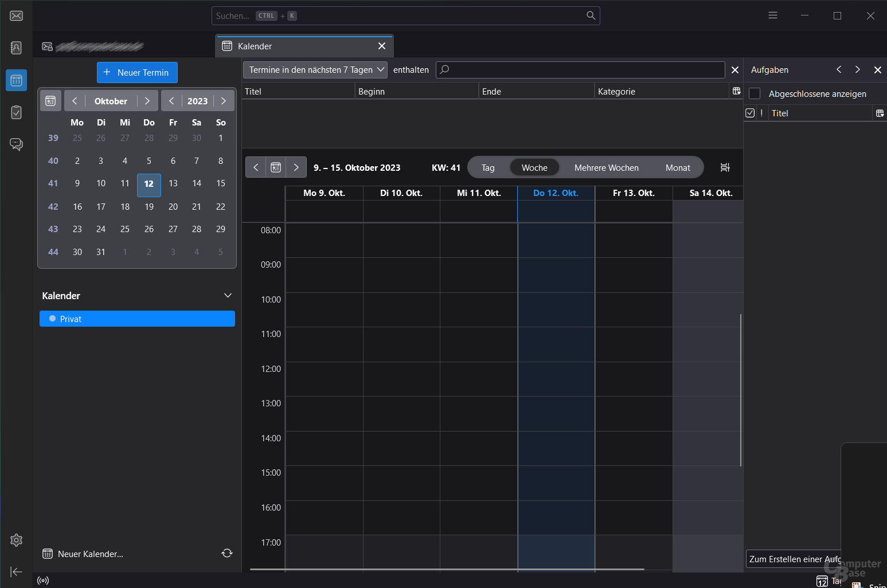Viewport: 887px width, 588px height.
Task: Open the Address Book space
Action: click(16, 48)
